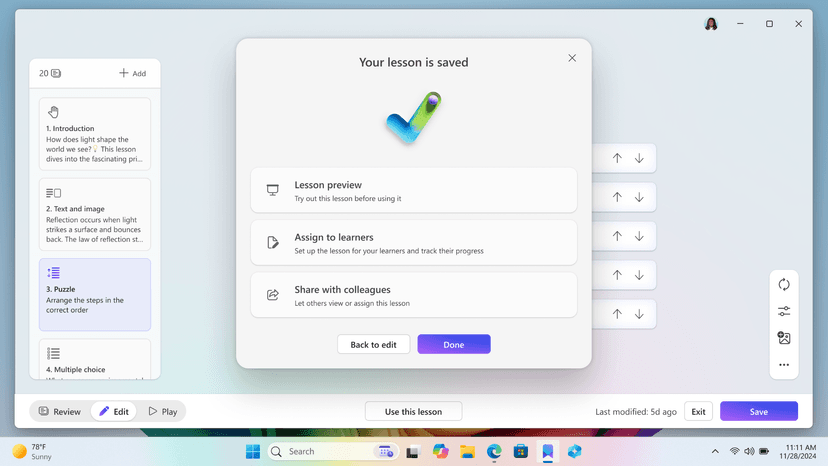Open Microsoft Store from taskbar

point(521,452)
